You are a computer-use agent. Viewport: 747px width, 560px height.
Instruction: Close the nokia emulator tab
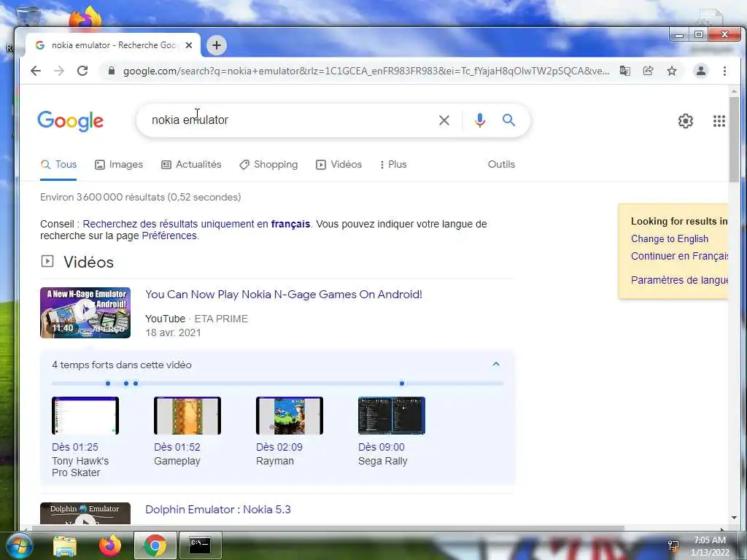coord(189,45)
